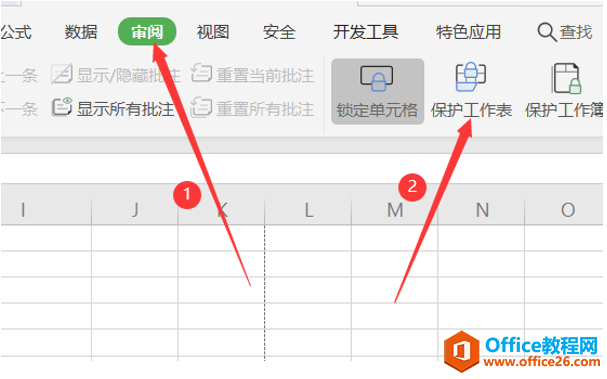Click the 保护工作簿 protect workbook icon
Viewport: 607px width, 379px height.
[x=567, y=79]
